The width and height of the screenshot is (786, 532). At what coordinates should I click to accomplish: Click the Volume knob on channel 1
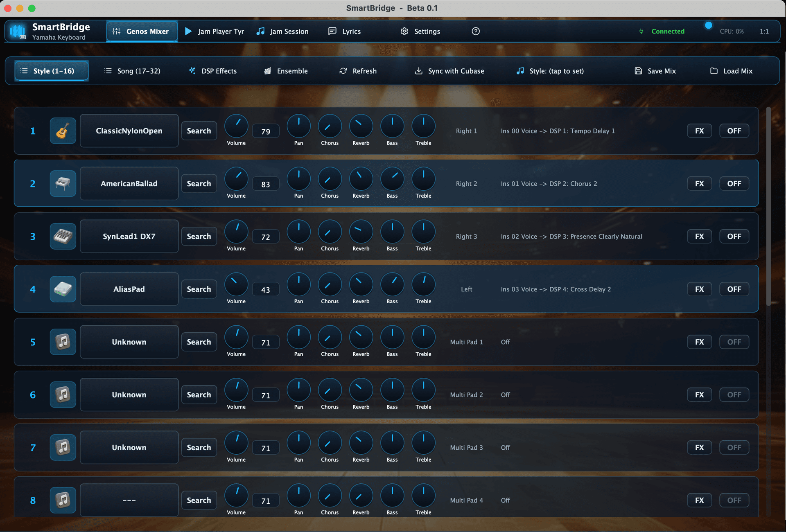[x=236, y=126]
